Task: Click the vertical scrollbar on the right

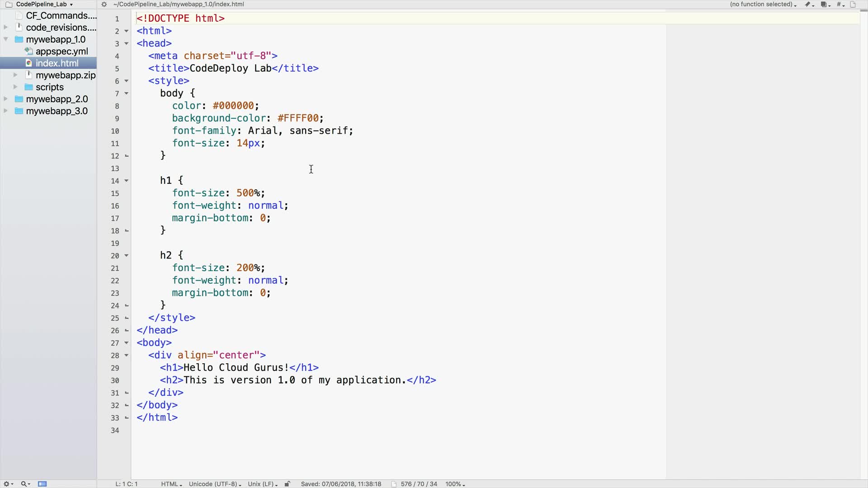Action: tap(863, 244)
